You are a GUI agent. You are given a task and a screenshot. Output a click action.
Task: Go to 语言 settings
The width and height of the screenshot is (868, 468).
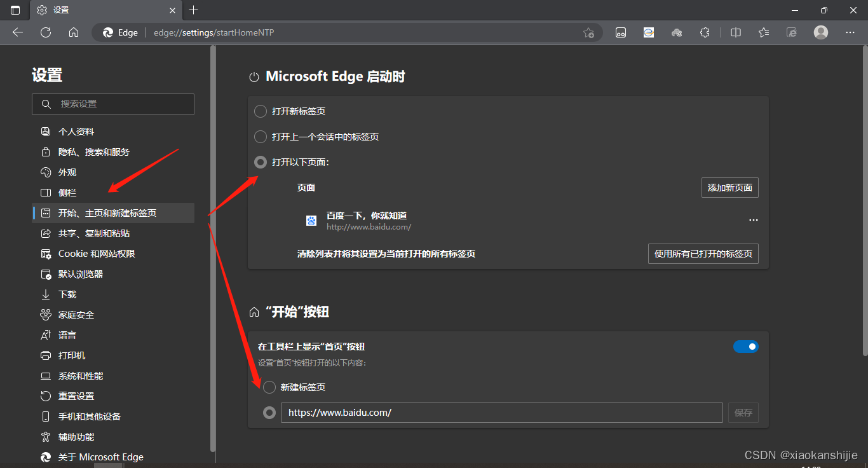coord(113,335)
